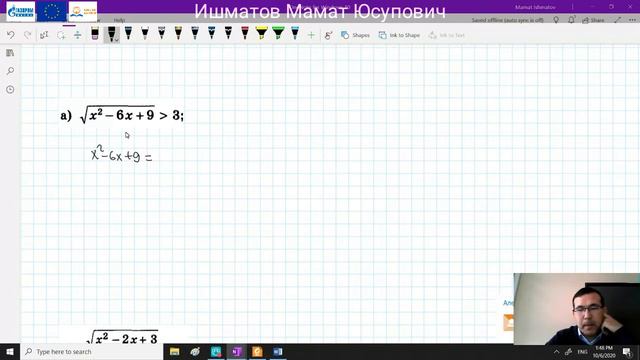
Task: Choose the white-tipped pen
Action: tap(145, 33)
